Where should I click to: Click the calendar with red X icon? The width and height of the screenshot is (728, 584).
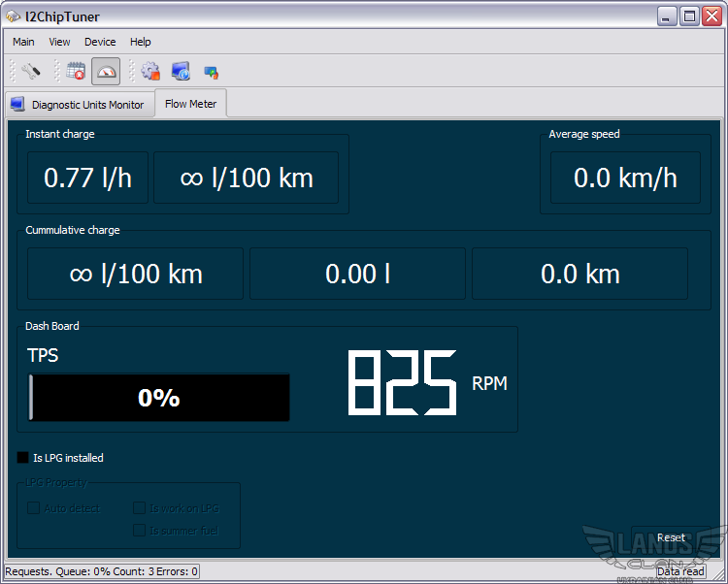[77, 71]
